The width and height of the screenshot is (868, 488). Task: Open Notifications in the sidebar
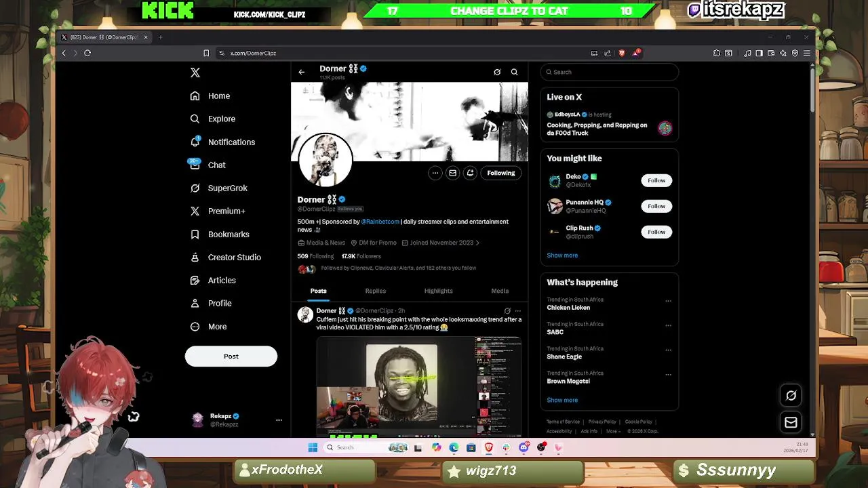[x=222, y=142]
